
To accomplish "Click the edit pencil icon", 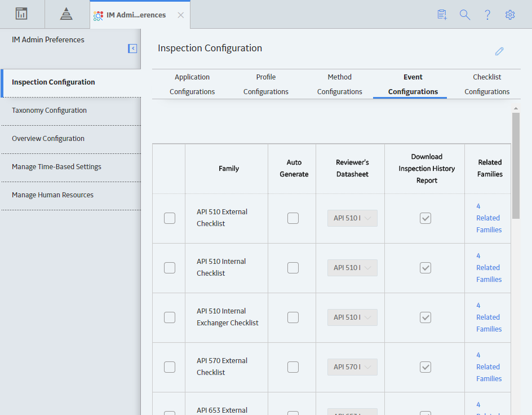I will (x=499, y=51).
